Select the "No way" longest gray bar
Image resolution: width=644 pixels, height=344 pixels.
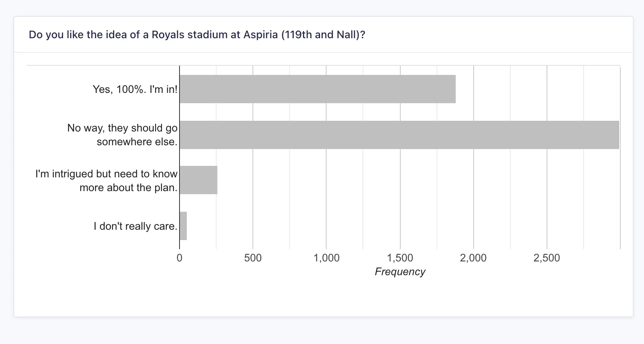pos(399,135)
